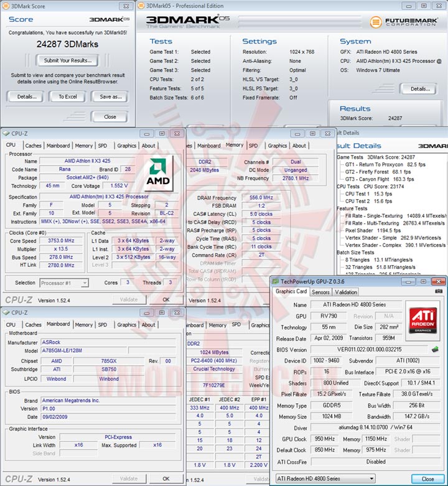This screenshot has width=448, height=486.
Task: Click the AMD Athlon II X3 425 name field
Action: coord(87,161)
